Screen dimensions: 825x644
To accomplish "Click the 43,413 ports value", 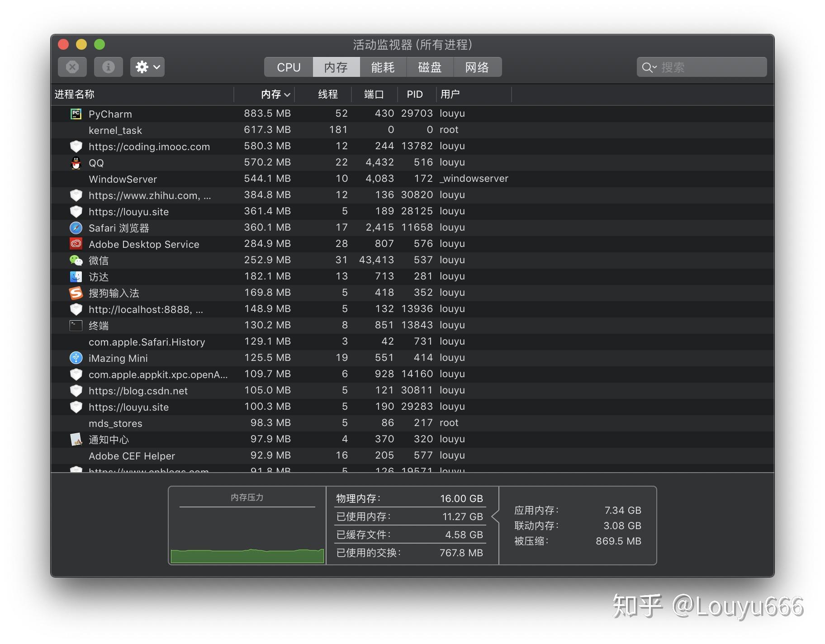I will coord(376,260).
